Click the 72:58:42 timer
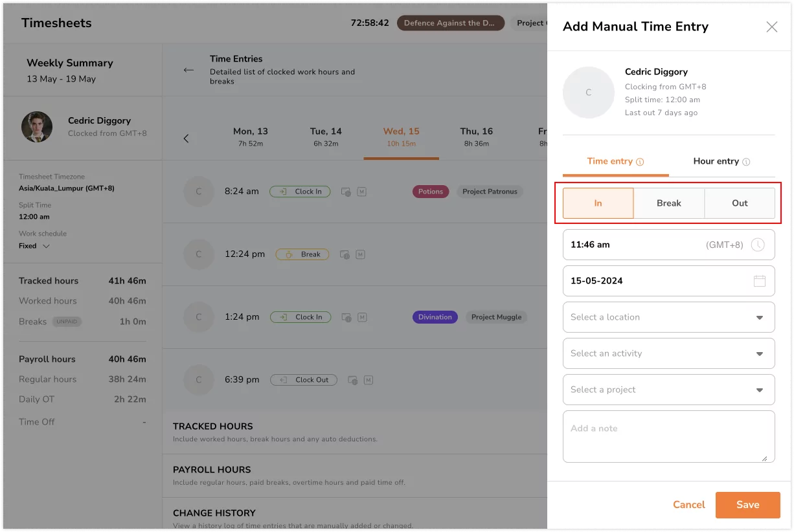The height and width of the screenshot is (532, 794). [x=370, y=23]
